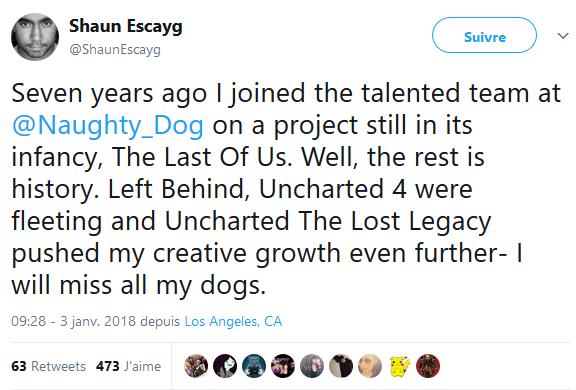This screenshot has height=390, width=576.
Task: Click the Shaun Escayg display name
Action: tap(126, 26)
